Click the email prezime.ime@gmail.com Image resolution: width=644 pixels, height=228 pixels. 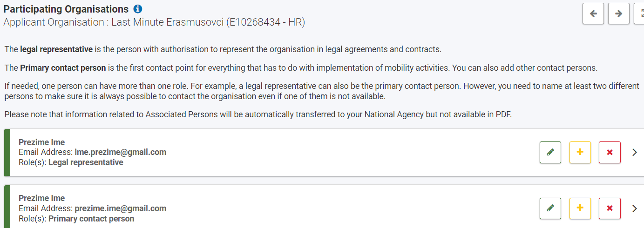click(x=120, y=208)
